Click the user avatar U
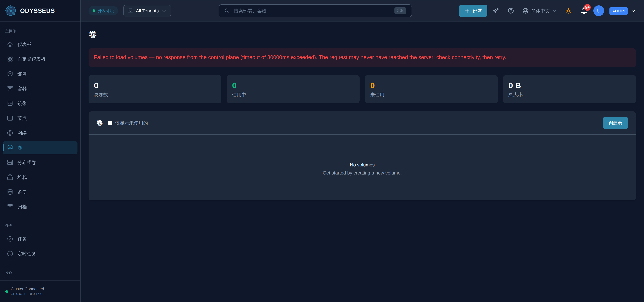644x302 pixels. coord(599,11)
